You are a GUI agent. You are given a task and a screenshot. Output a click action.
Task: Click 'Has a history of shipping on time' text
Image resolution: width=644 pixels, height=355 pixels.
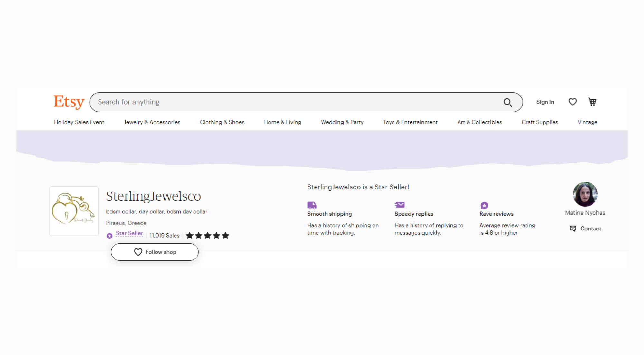pos(343,229)
